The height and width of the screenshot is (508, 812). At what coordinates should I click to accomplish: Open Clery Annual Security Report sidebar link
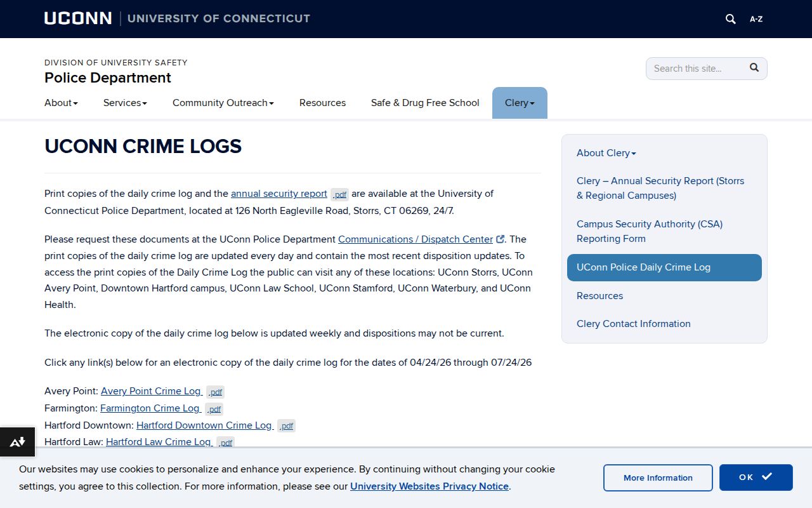click(x=660, y=188)
